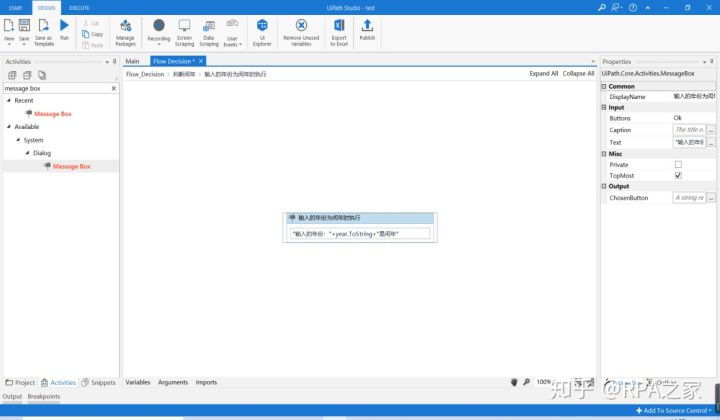Launch UI Explorer

pyautogui.click(x=262, y=33)
